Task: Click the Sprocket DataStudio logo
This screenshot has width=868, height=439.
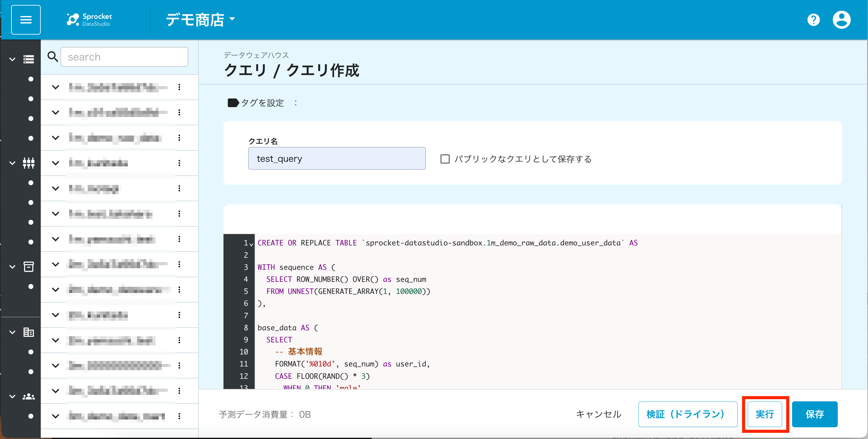Action: pyautogui.click(x=89, y=19)
